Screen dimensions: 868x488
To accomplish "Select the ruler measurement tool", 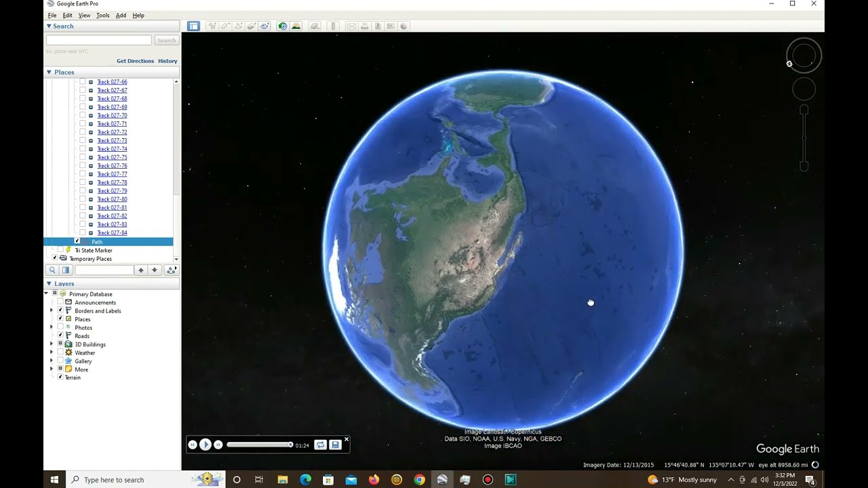I will pos(333,26).
